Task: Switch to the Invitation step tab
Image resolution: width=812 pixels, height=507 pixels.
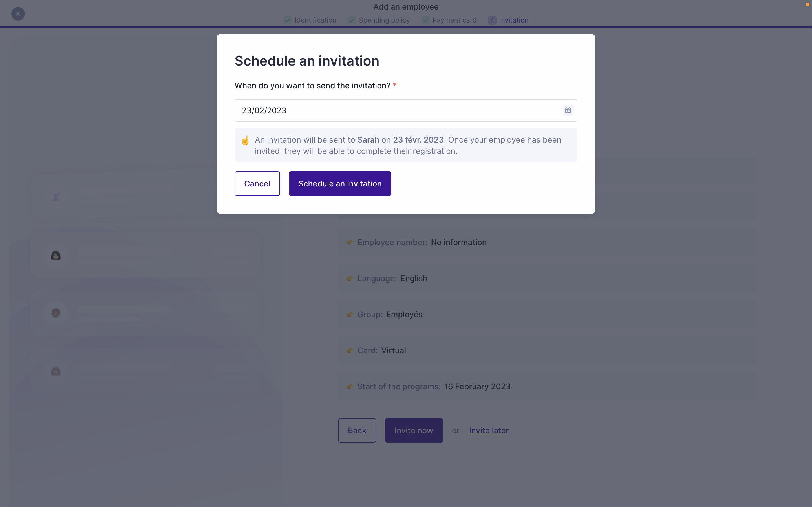Action: tap(513, 20)
